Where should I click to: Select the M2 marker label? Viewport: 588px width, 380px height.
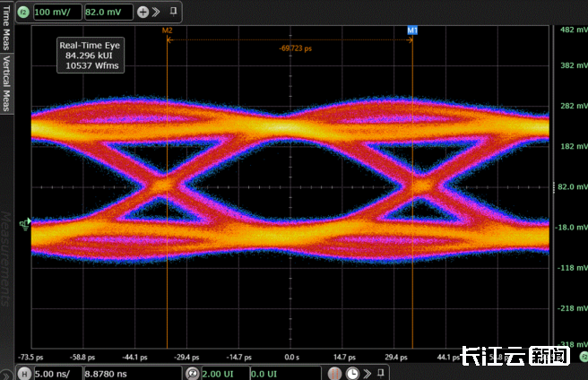[167, 31]
